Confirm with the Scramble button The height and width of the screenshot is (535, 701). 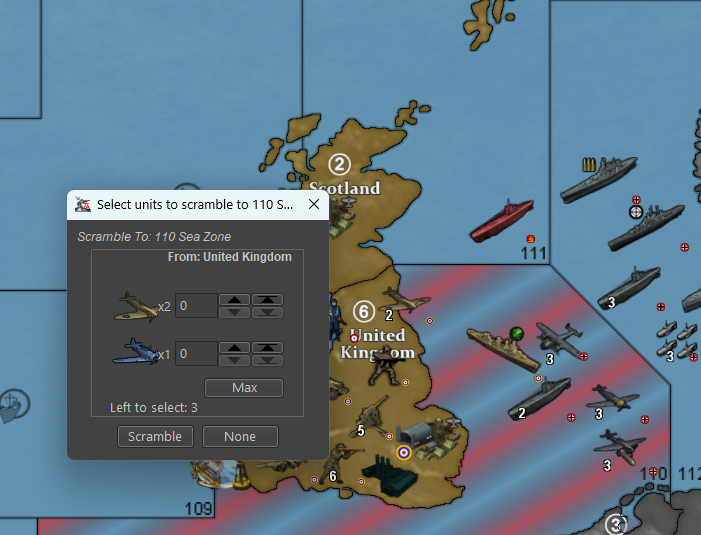pos(155,436)
